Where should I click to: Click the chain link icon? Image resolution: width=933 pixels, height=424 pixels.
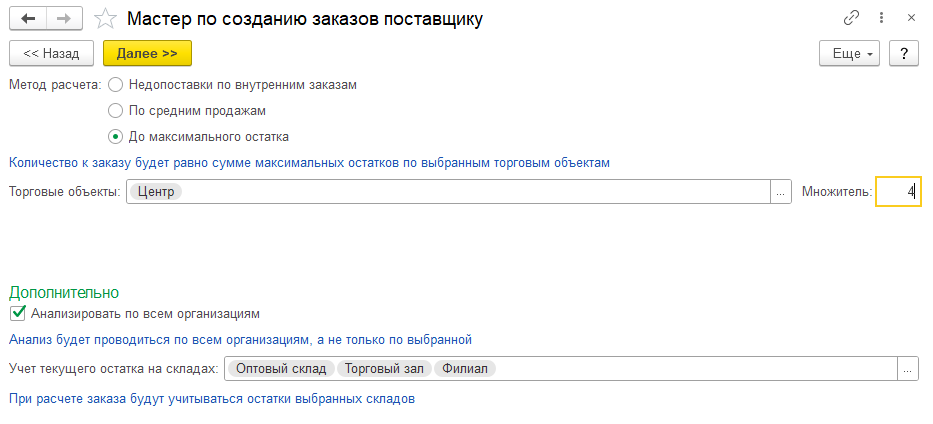coord(852,18)
